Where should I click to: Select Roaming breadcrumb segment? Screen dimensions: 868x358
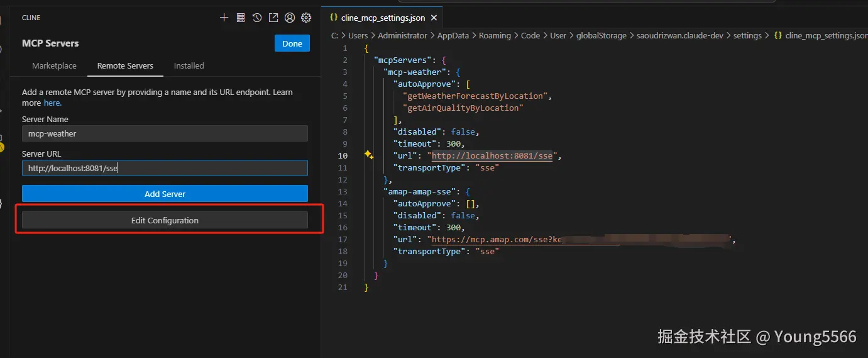click(495, 35)
